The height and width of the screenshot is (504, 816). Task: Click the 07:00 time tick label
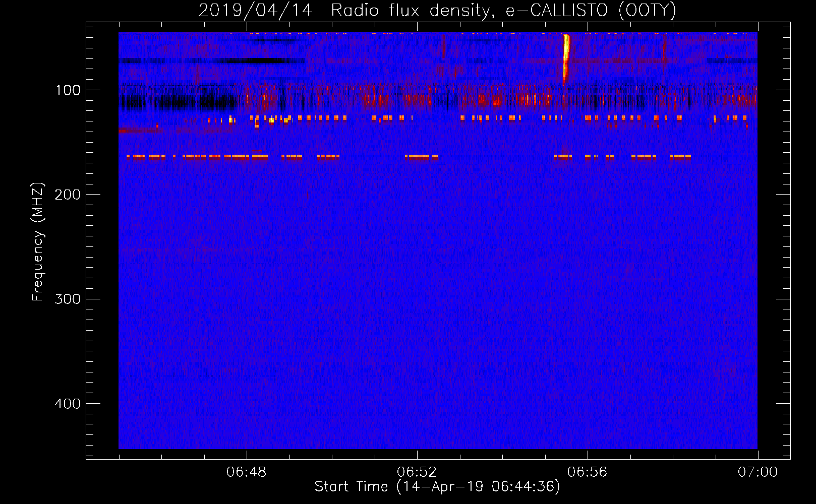pyautogui.click(x=757, y=472)
